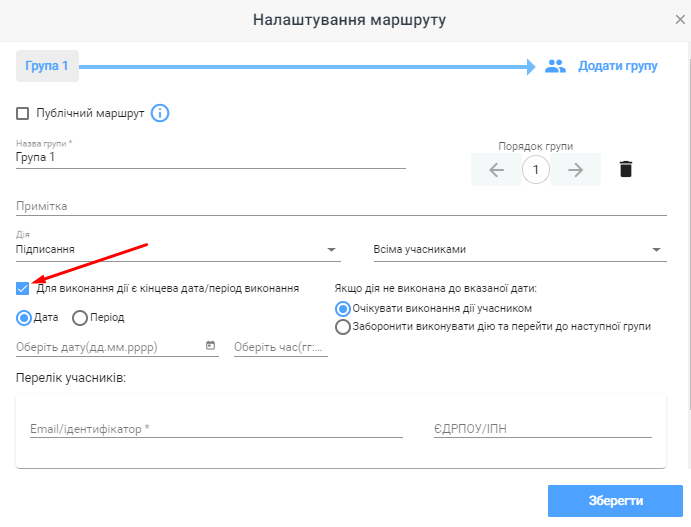Delete the group with the trash icon

pyautogui.click(x=626, y=169)
